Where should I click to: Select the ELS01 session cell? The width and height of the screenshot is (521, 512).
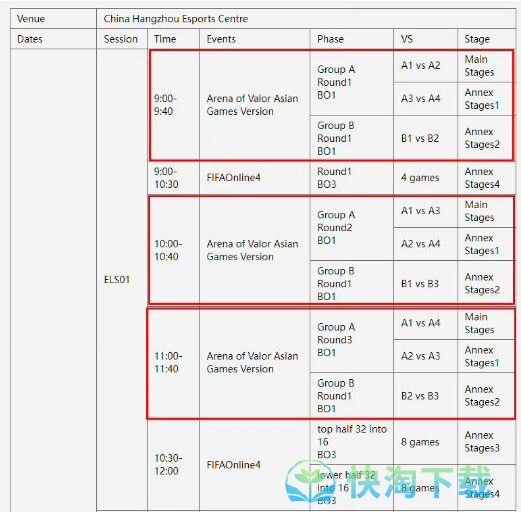pyautogui.click(x=122, y=280)
